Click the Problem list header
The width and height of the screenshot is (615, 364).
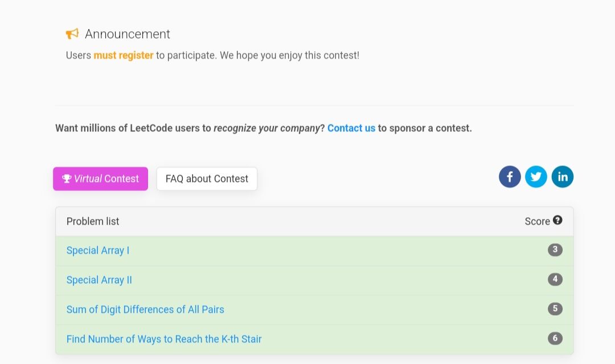pyautogui.click(x=93, y=221)
